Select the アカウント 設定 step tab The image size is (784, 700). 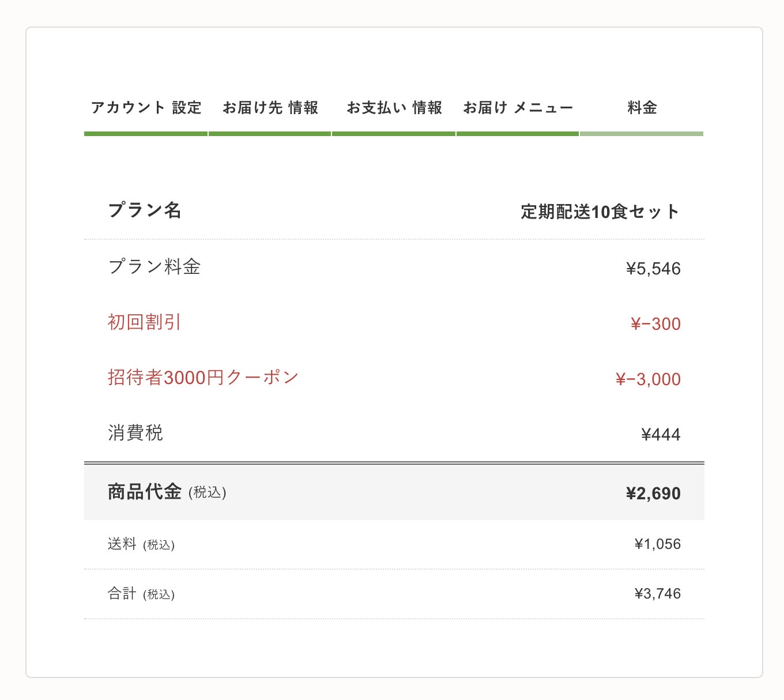(146, 108)
